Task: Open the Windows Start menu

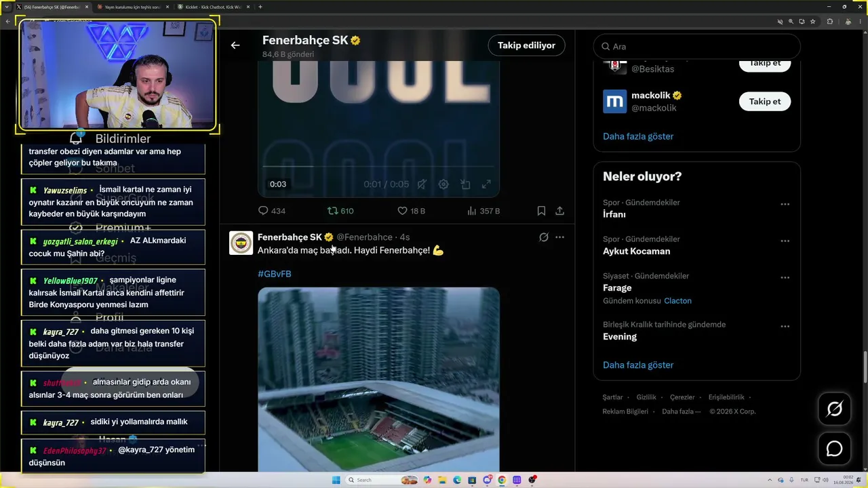Action: (336, 480)
